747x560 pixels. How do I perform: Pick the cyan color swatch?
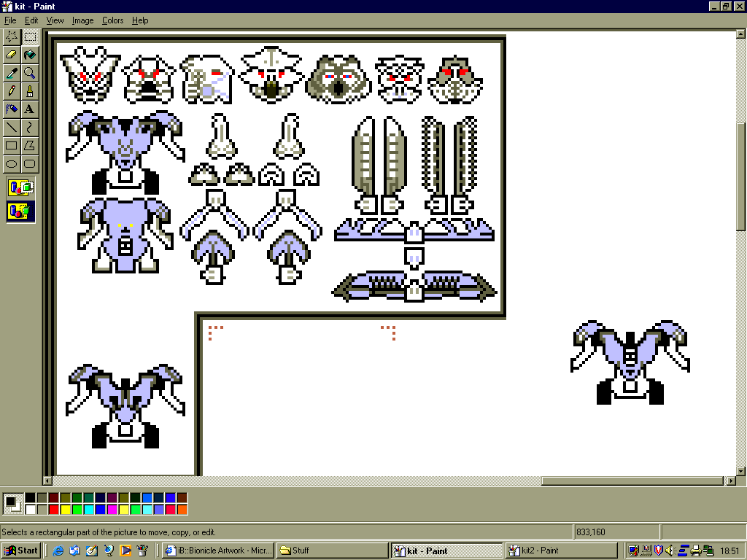88,510
